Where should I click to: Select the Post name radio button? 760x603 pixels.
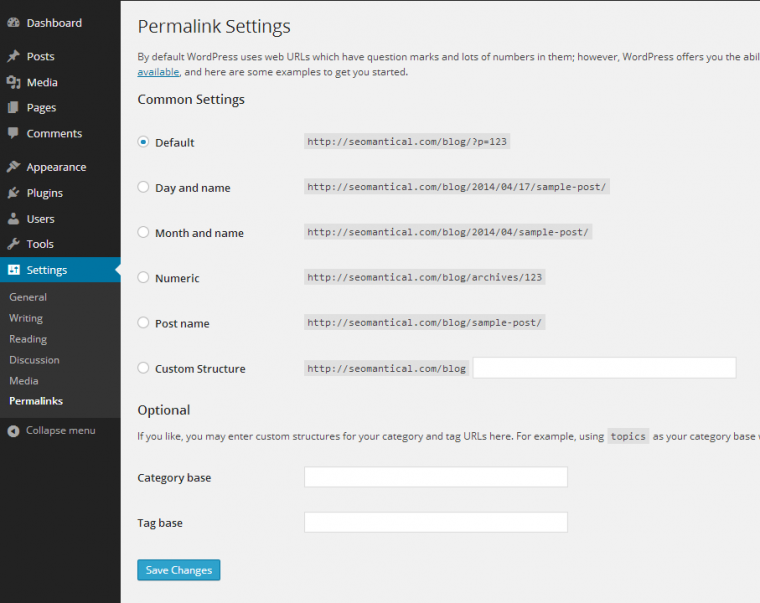[x=143, y=322]
